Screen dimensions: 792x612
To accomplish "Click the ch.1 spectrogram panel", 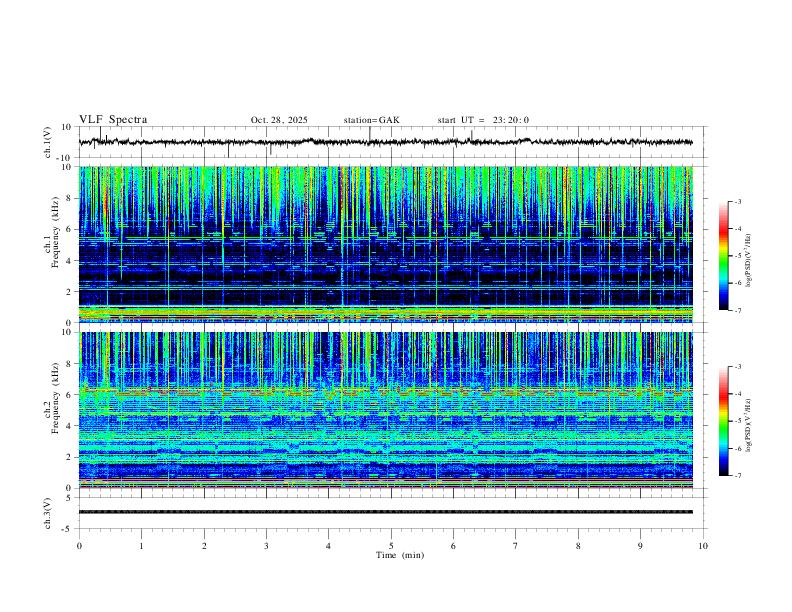I will (x=385, y=244).
